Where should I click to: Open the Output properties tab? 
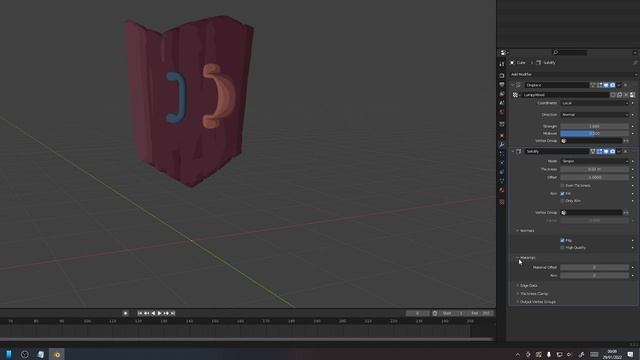click(502, 84)
